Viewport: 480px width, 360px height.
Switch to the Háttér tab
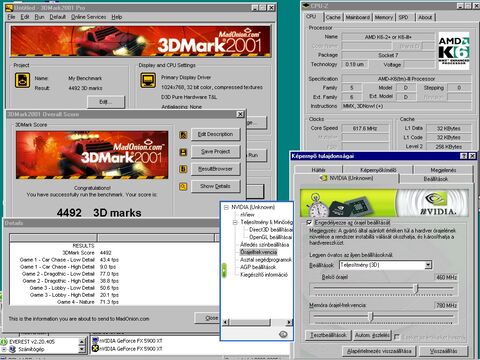click(x=318, y=170)
